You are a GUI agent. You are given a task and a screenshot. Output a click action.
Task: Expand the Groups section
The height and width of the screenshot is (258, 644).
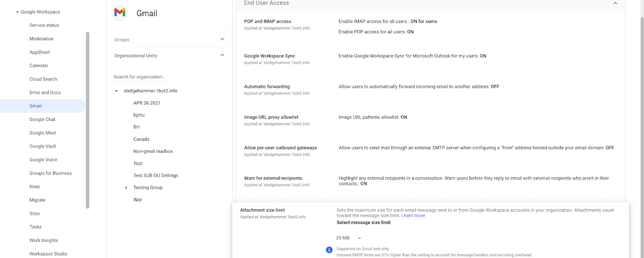tap(222, 39)
